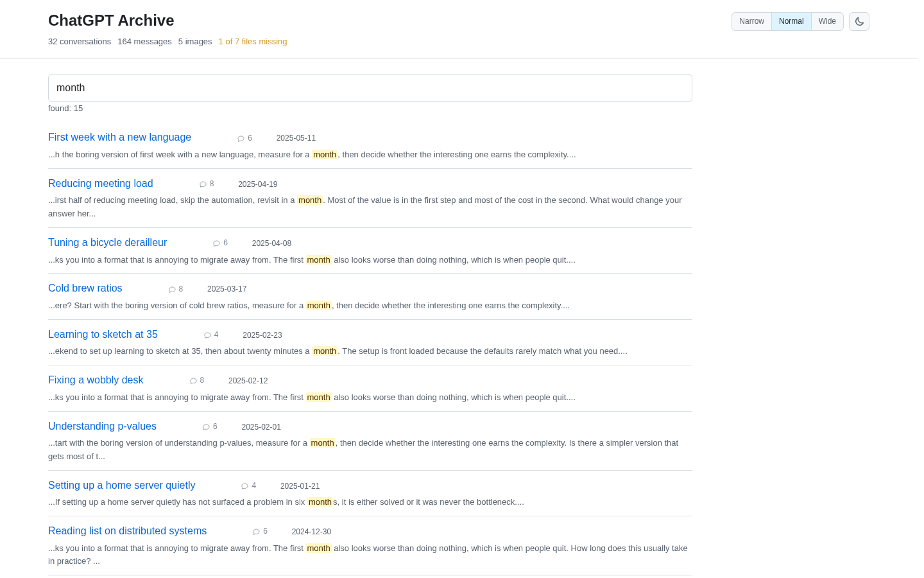
Task: Click the comment bubble icon next to 'Understanding p-values'
Action: click(206, 427)
